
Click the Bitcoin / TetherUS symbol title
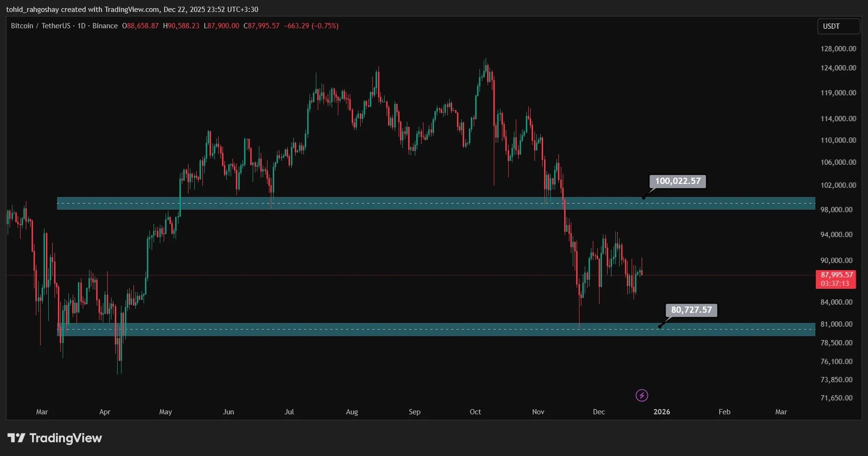(41, 26)
